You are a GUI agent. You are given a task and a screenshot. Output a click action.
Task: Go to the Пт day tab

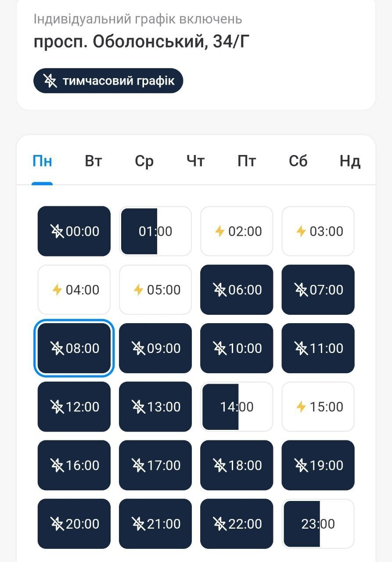point(247,162)
